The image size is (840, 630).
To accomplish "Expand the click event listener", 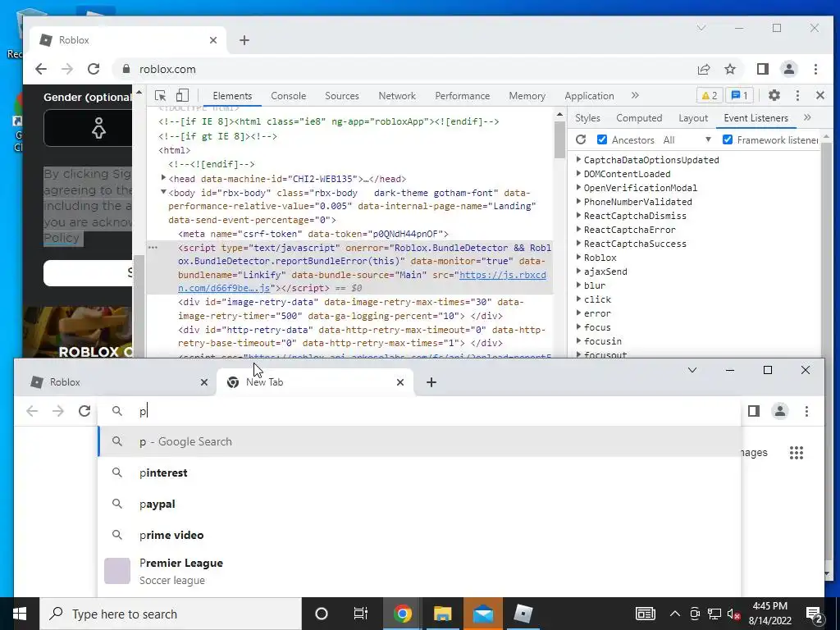I will 578,299.
